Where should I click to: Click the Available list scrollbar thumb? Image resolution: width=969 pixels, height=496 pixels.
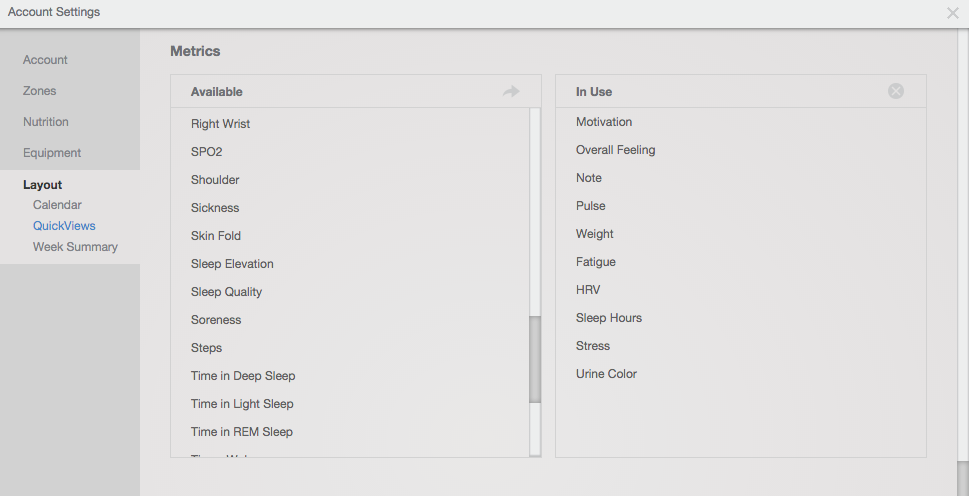click(x=535, y=359)
